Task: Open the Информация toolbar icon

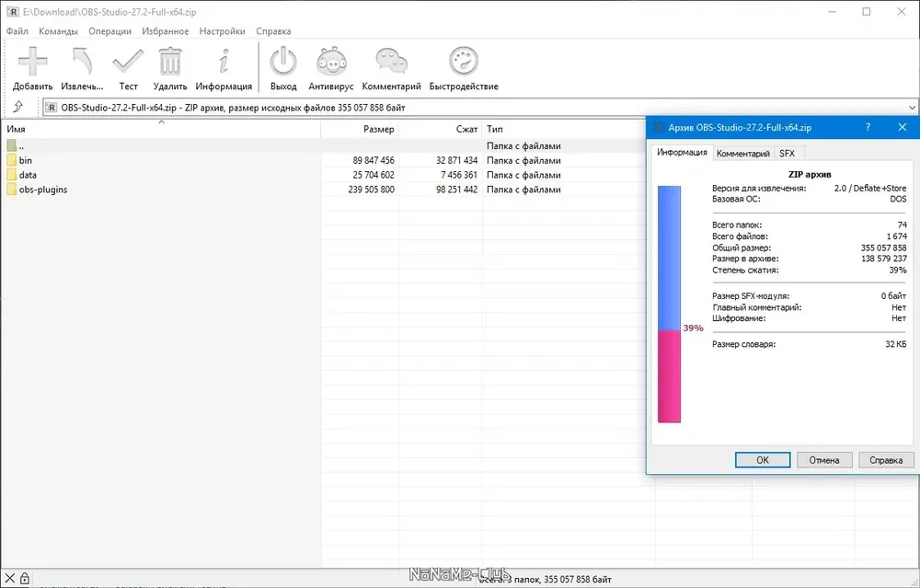Action: pyautogui.click(x=224, y=61)
